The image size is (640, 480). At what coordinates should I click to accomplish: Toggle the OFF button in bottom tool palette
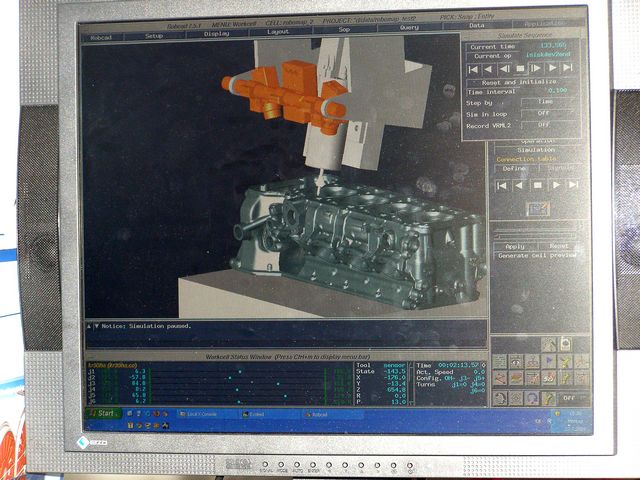567,397
